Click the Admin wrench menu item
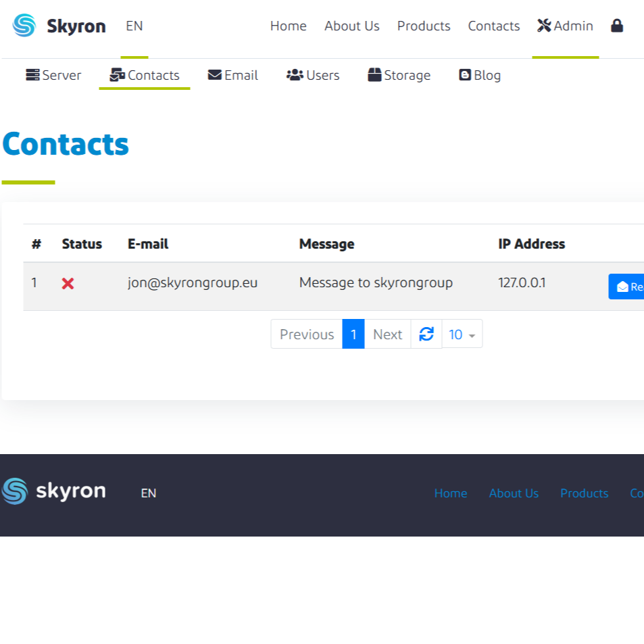The image size is (644, 644). (565, 26)
